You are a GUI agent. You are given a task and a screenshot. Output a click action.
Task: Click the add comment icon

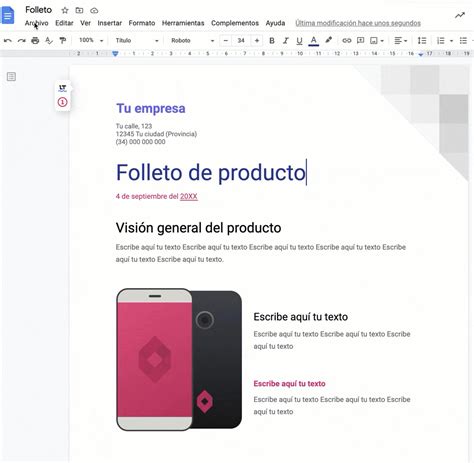pyautogui.click(x=360, y=41)
